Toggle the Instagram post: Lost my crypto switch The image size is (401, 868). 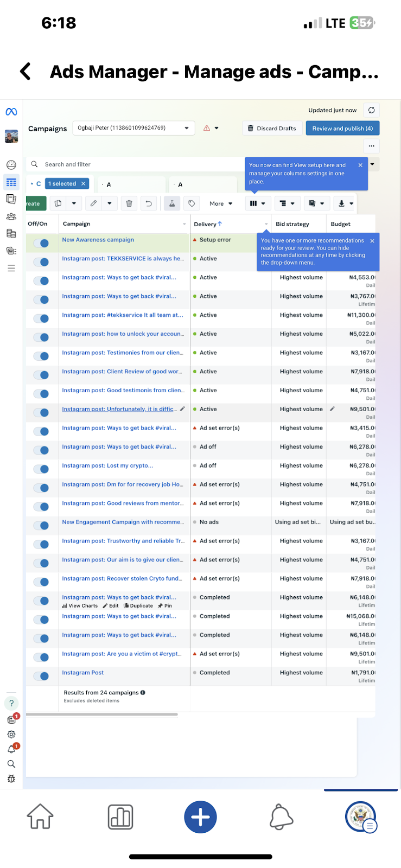41,469
